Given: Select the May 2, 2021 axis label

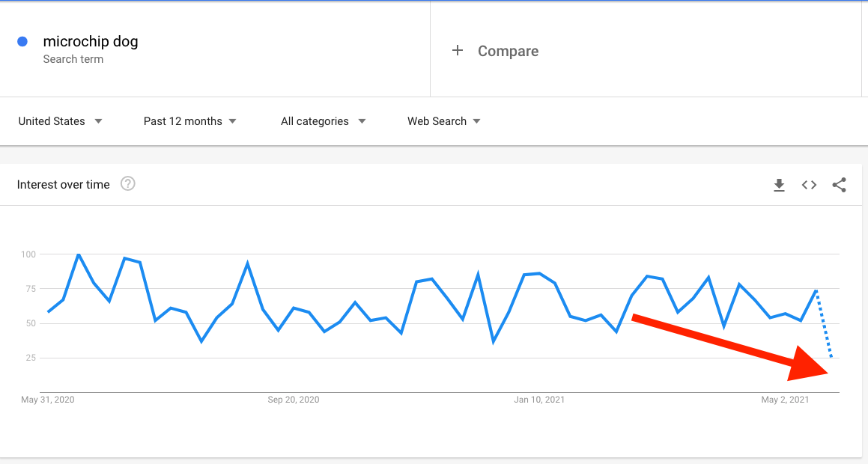Looking at the screenshot, I should (785, 400).
